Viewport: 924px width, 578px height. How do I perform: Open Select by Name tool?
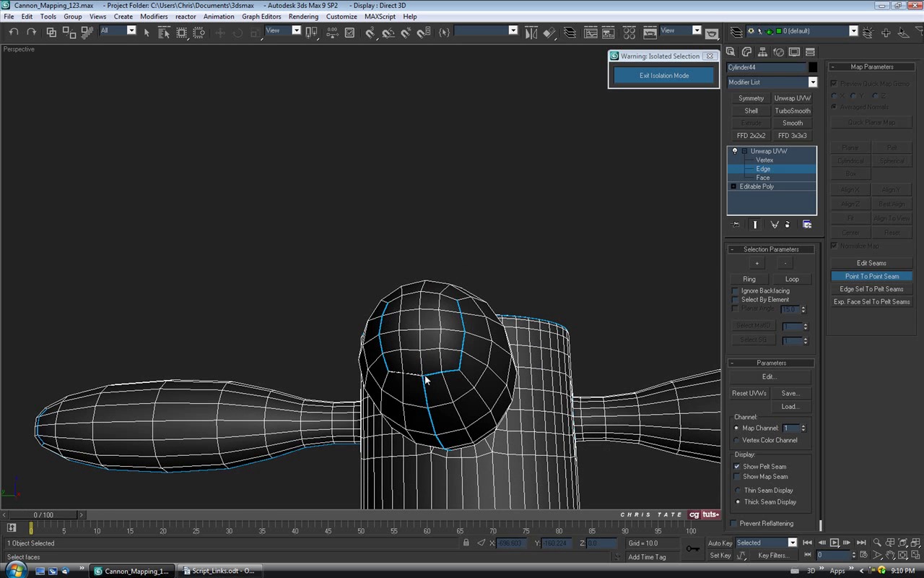(x=164, y=33)
